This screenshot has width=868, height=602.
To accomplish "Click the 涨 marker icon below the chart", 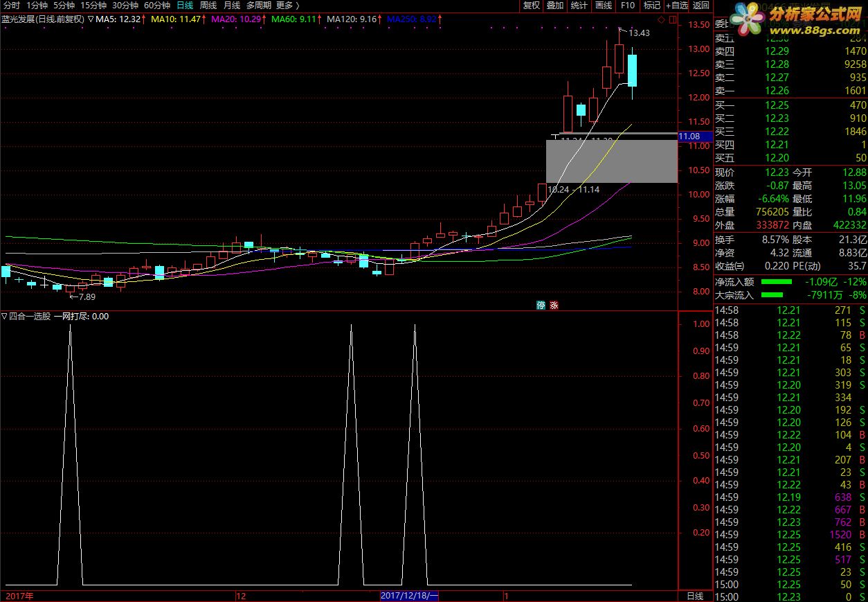I will coord(554,305).
